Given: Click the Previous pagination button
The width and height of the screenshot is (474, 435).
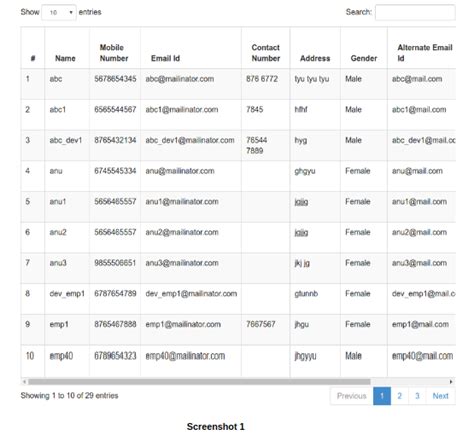Looking at the screenshot, I should coord(352,396).
